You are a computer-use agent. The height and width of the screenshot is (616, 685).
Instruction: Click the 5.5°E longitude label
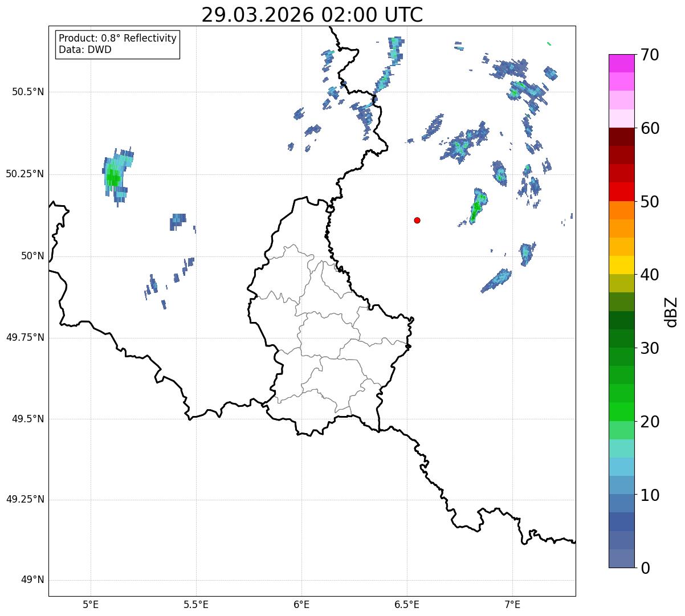[196, 604]
